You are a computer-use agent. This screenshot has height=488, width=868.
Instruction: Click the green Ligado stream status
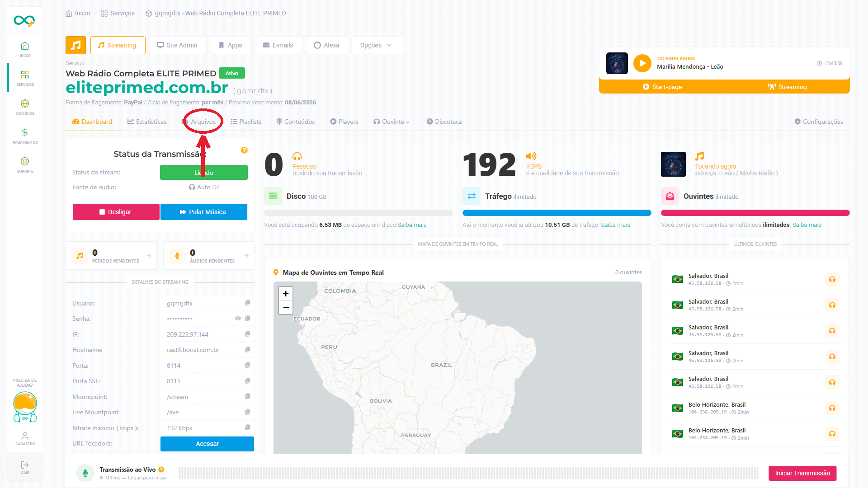coord(204,173)
